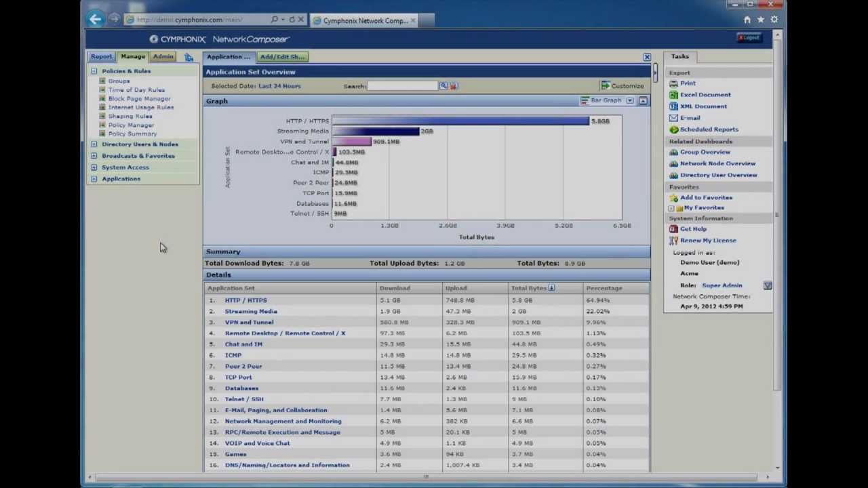The image size is (868, 488).
Task: Expand the My Favorites folder
Action: click(671, 208)
